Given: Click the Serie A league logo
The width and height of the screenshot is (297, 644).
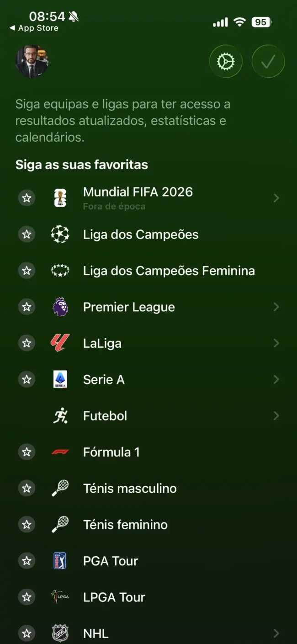Looking at the screenshot, I should tap(60, 379).
